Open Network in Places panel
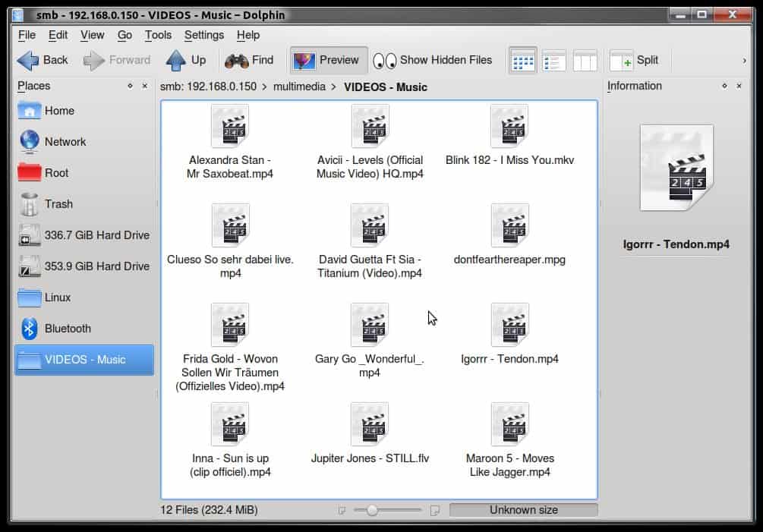This screenshot has width=763, height=532. pos(84,142)
